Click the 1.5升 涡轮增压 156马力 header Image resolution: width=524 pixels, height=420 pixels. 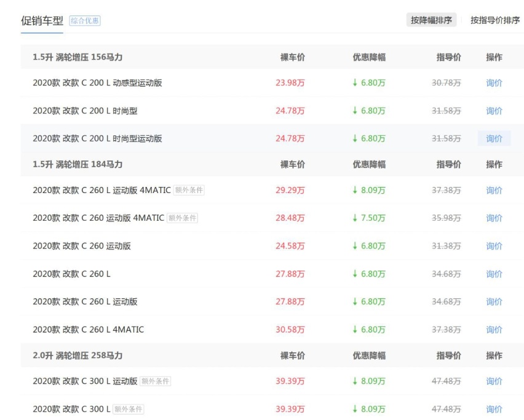(77, 57)
